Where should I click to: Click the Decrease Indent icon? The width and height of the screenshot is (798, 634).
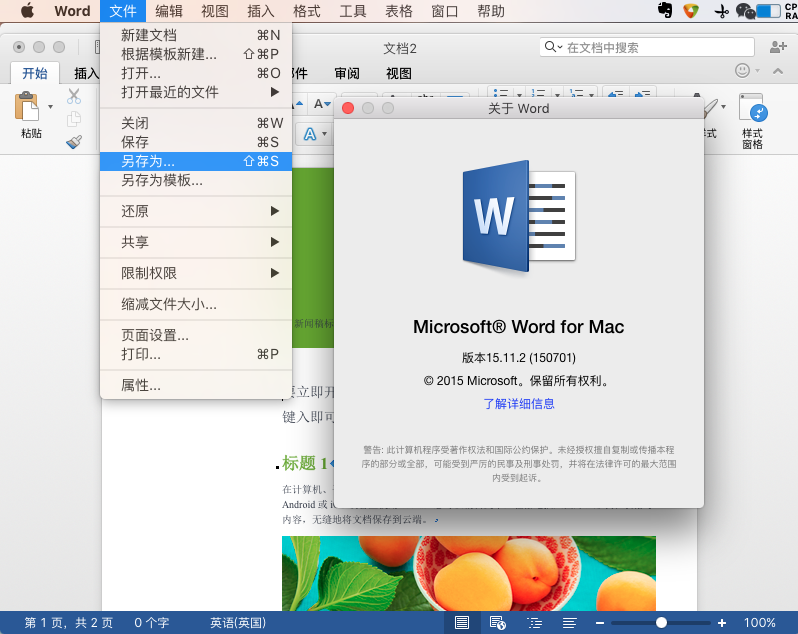point(616,94)
